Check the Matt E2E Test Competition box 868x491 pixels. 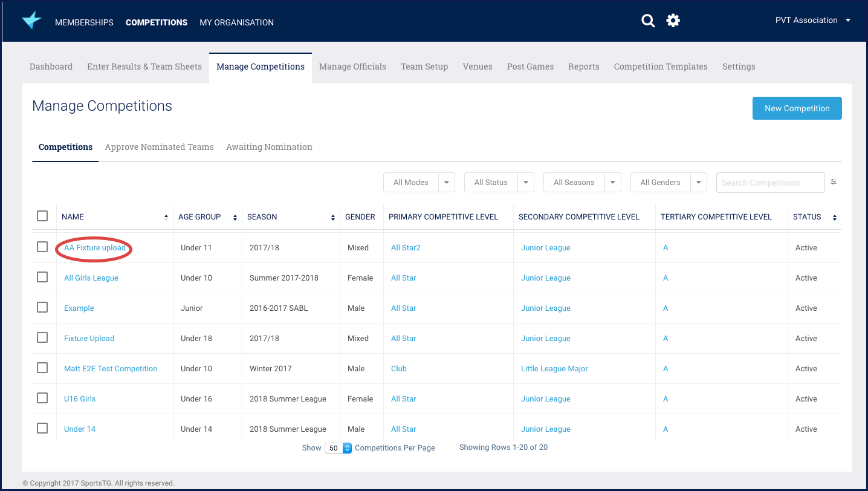(42, 368)
